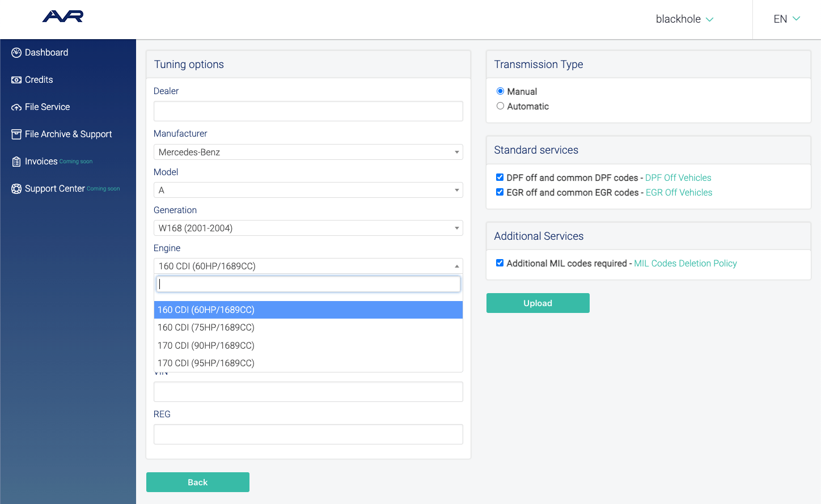Screen dimensions: 821x504
Task: Click the AVR logo
Action: tap(63, 16)
